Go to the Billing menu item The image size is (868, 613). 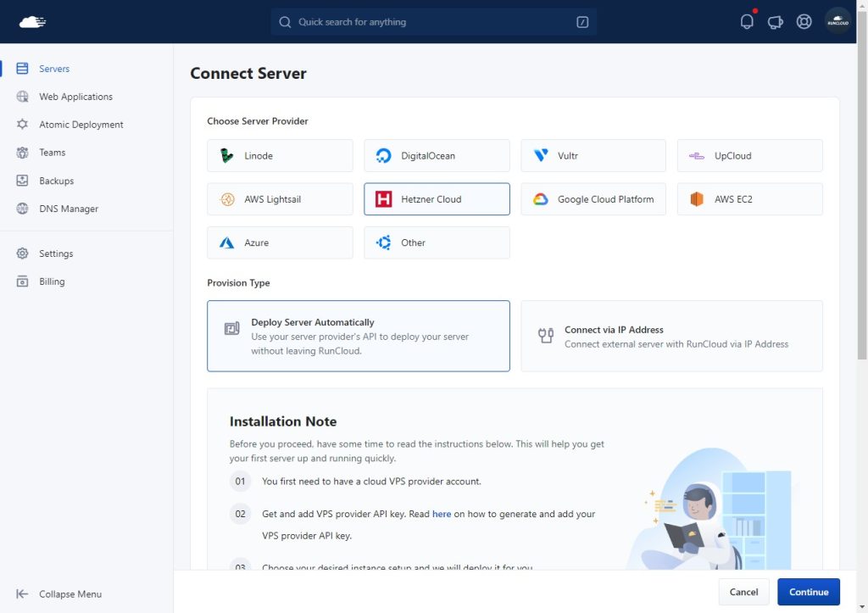coord(52,281)
